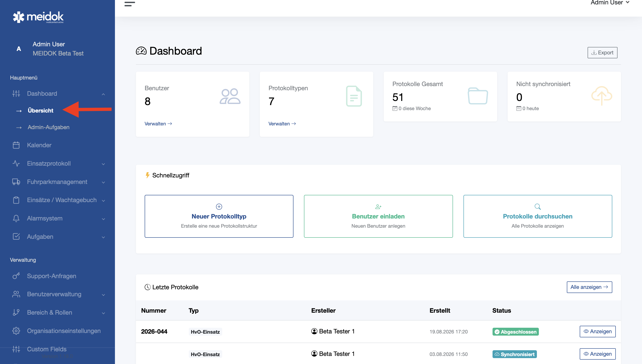
Task: Click the Organisationseinstellungen gear icon
Action: pyautogui.click(x=16, y=331)
